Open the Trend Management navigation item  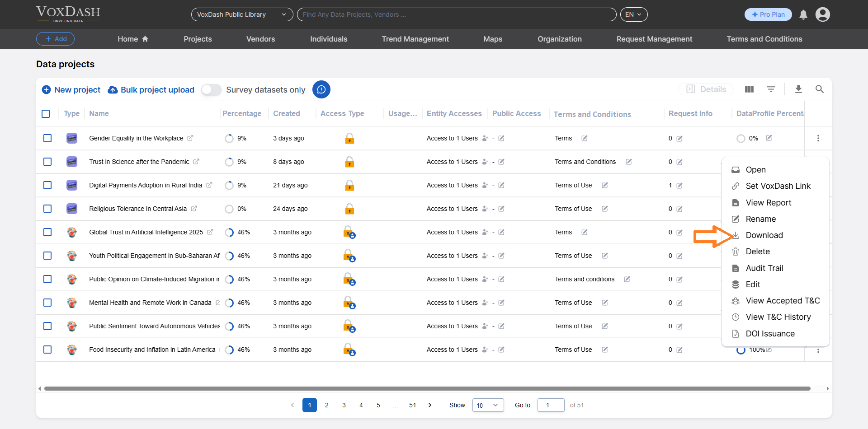point(415,39)
